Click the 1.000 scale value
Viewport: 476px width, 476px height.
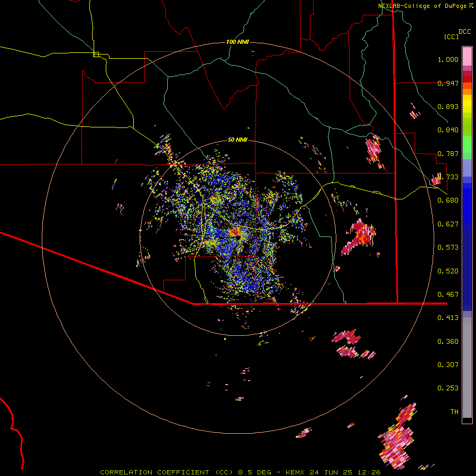point(448,59)
